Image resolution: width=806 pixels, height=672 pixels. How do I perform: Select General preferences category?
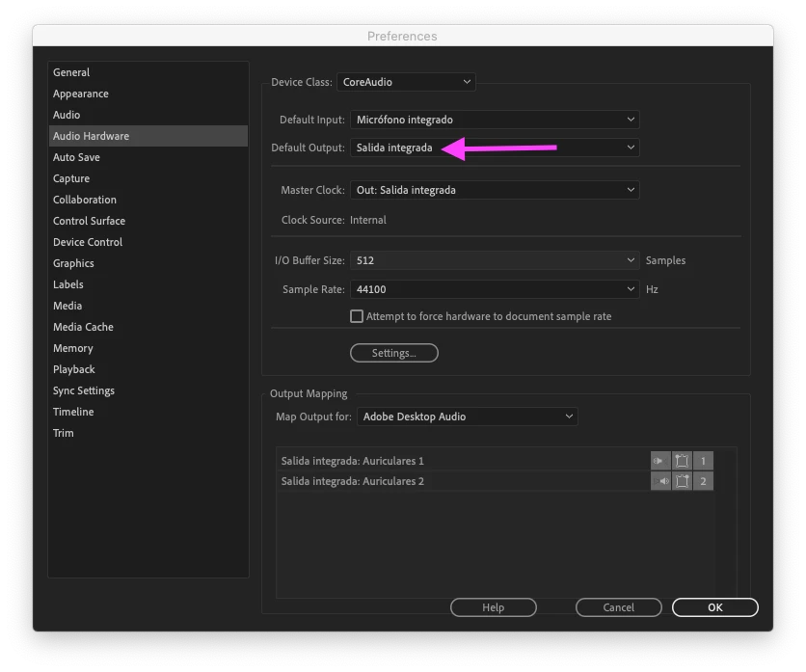coord(148,72)
